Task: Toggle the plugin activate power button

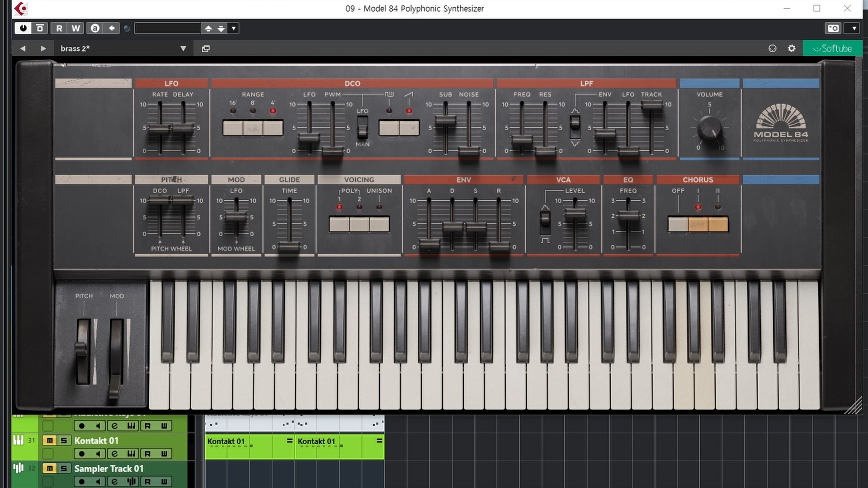Action: (x=23, y=28)
